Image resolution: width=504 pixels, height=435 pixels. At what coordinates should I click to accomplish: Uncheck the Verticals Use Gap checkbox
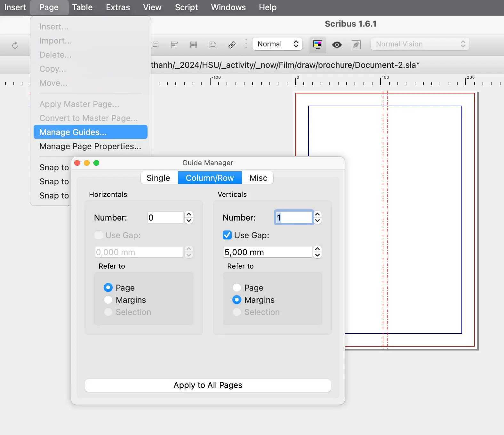pyautogui.click(x=227, y=235)
